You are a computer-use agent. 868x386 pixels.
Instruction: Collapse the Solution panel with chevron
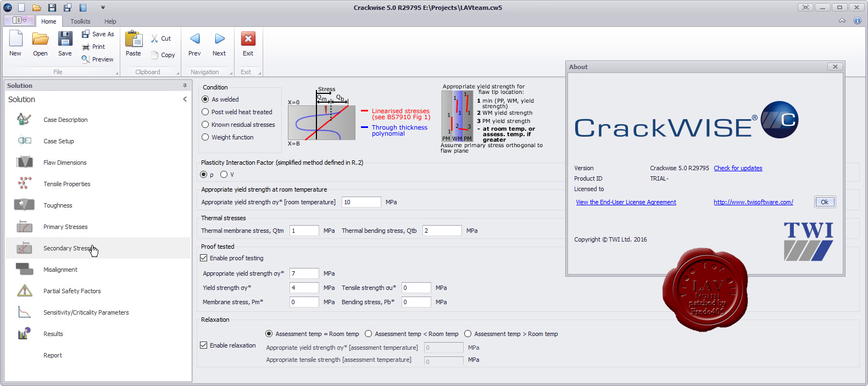[x=185, y=99]
